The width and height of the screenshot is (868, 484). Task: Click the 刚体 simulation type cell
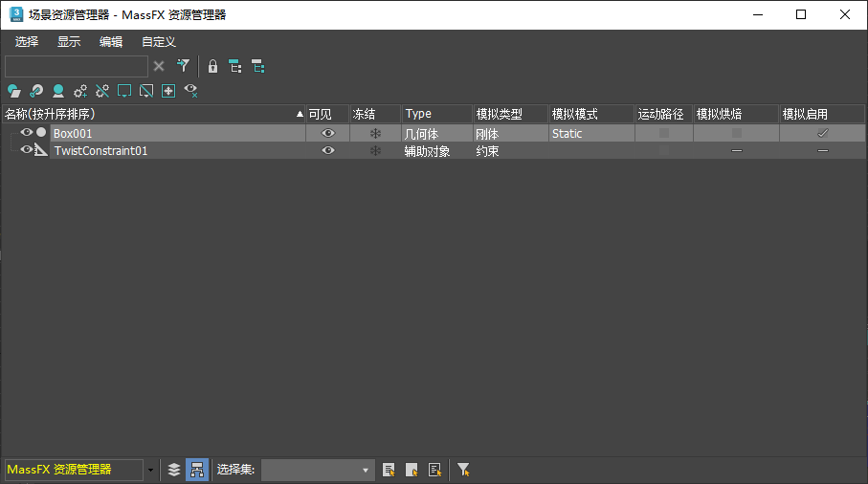[511, 133]
